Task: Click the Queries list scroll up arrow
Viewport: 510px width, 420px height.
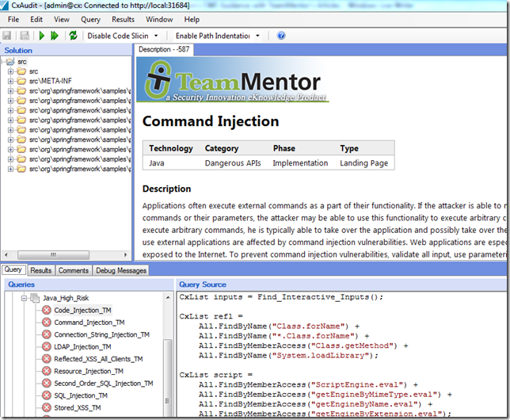Action: [168, 298]
